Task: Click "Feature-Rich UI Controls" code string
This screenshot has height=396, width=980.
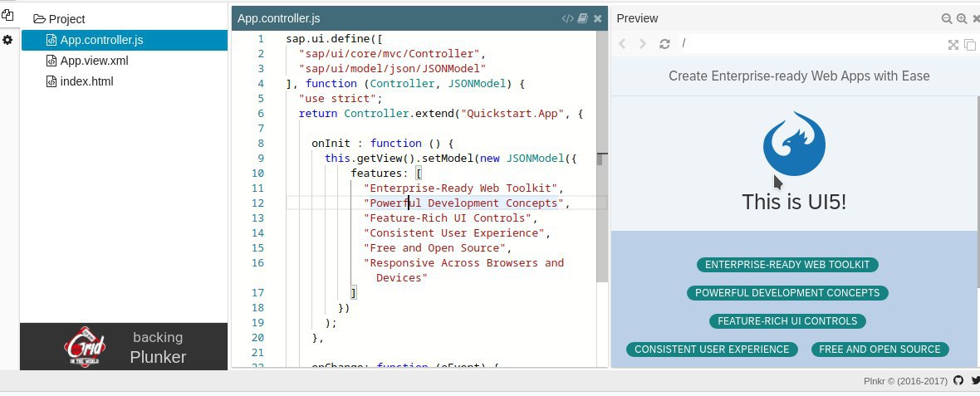Action: point(448,218)
